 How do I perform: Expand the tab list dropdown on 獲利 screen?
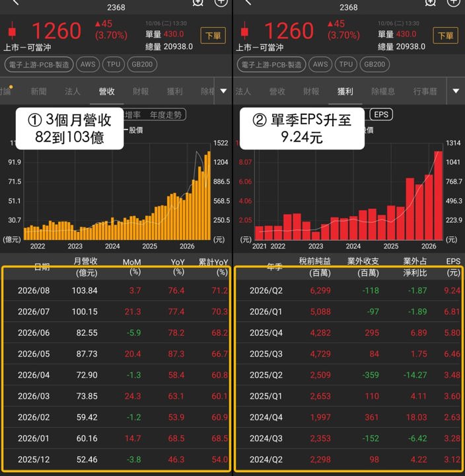pyautogui.click(x=456, y=91)
